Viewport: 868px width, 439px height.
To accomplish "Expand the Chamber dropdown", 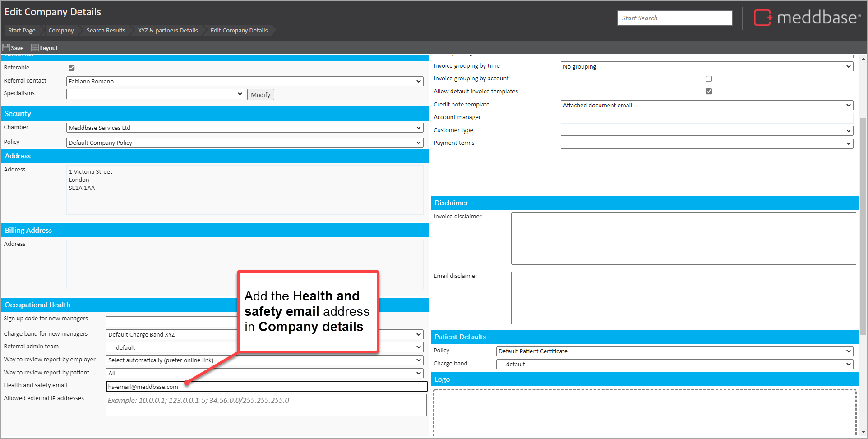I will 245,128.
